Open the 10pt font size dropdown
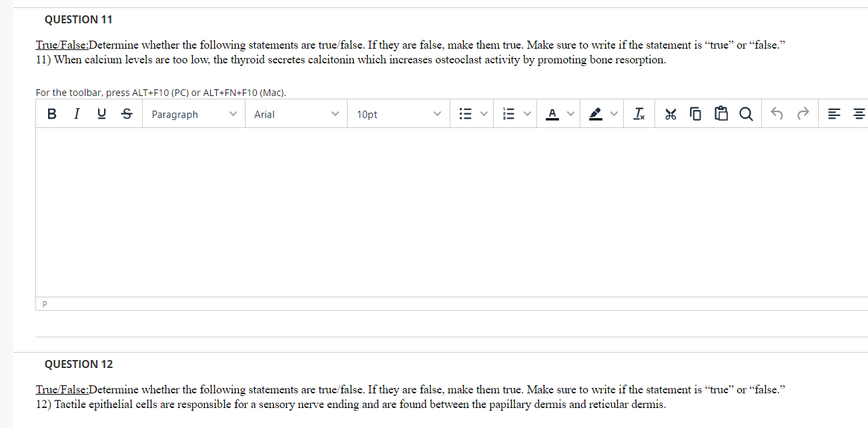Screen dimensions: 868x428 pos(398,114)
